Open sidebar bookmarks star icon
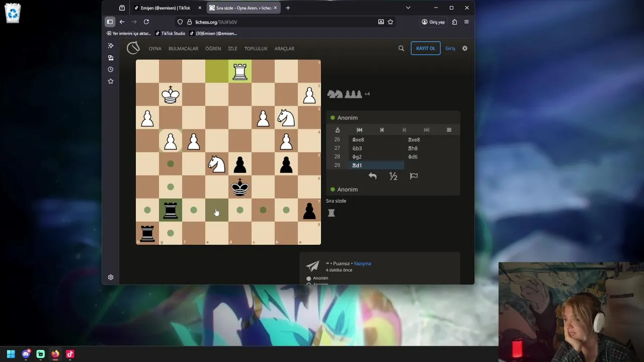Viewport: 644px width, 362px height. [111, 81]
